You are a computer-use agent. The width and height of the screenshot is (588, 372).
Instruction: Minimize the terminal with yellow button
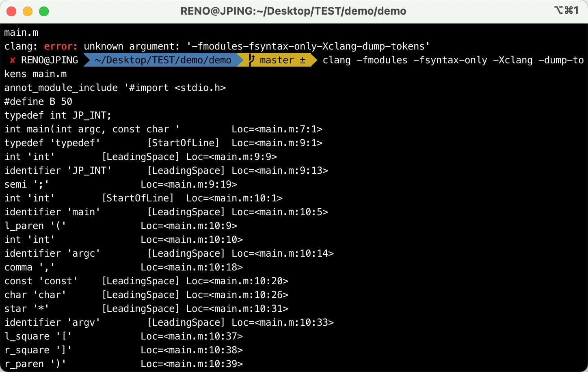[x=28, y=11]
